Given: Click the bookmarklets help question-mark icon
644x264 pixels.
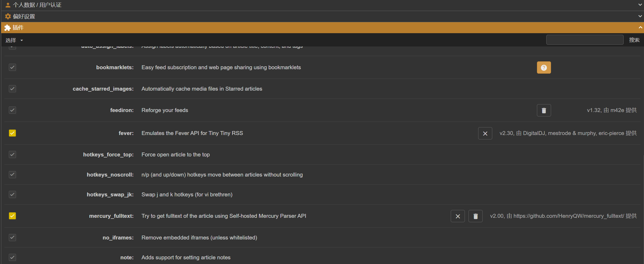Looking at the screenshot, I should coord(544,68).
